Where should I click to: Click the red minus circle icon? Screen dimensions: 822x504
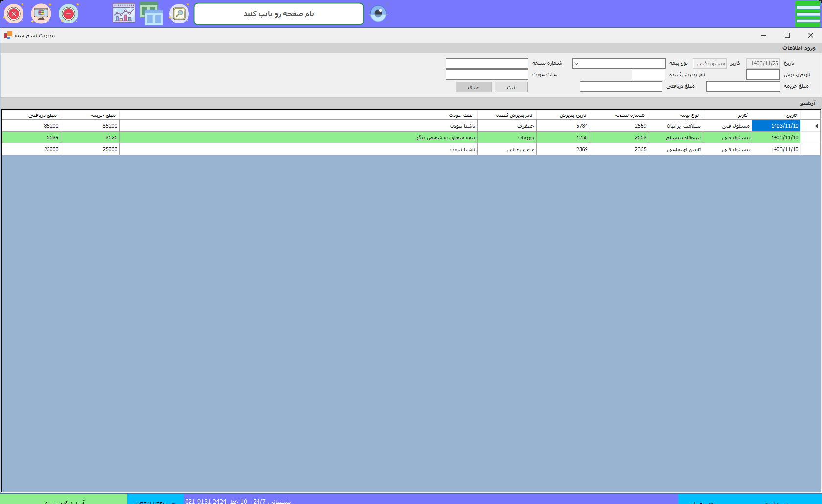69,14
